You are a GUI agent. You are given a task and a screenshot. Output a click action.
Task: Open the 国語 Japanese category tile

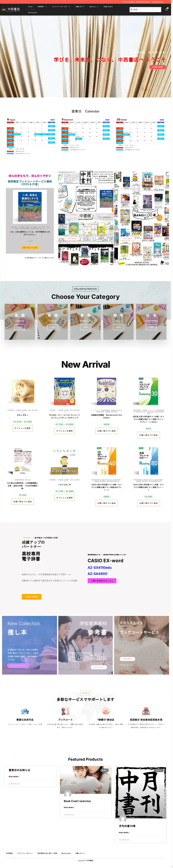[x=20, y=321]
